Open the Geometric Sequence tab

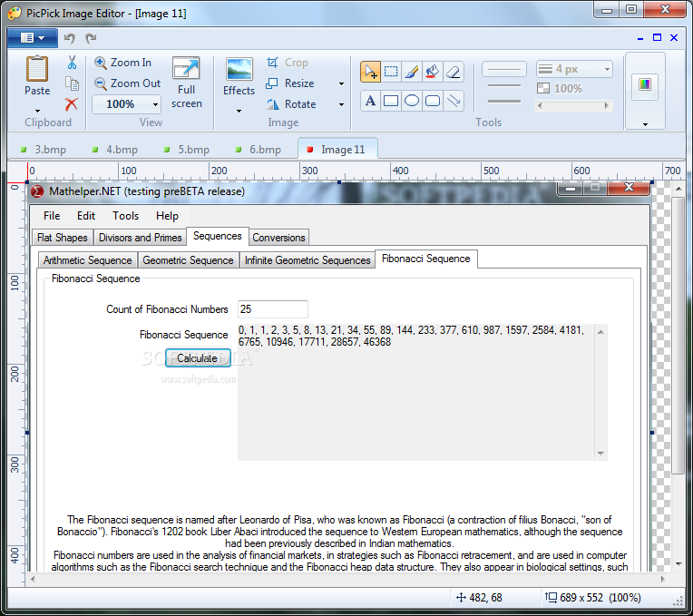(x=188, y=260)
